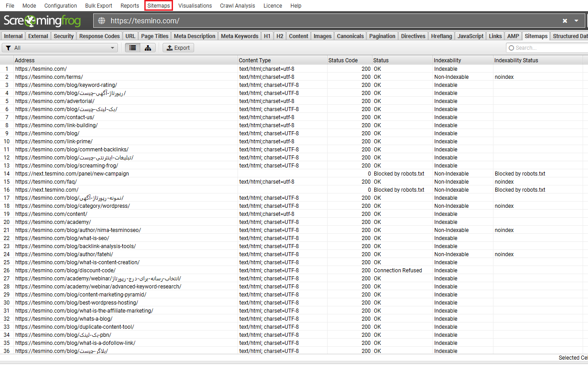Viewport: 588px width, 365px height.
Task: Switch to the Hreflang tab
Action: click(x=441, y=36)
